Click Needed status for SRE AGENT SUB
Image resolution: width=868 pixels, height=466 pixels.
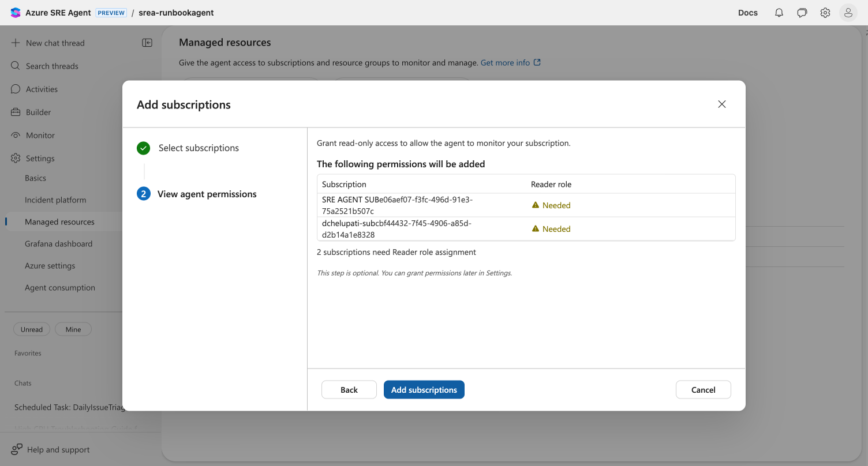click(556, 205)
